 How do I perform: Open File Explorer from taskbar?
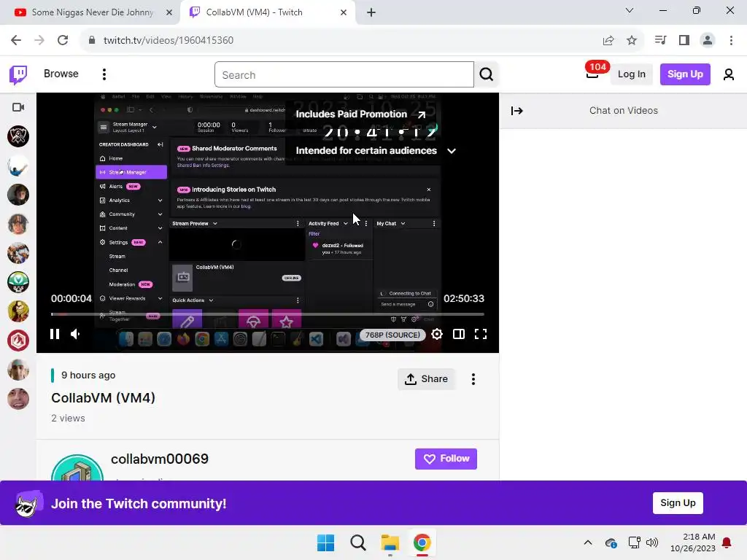tap(390, 542)
